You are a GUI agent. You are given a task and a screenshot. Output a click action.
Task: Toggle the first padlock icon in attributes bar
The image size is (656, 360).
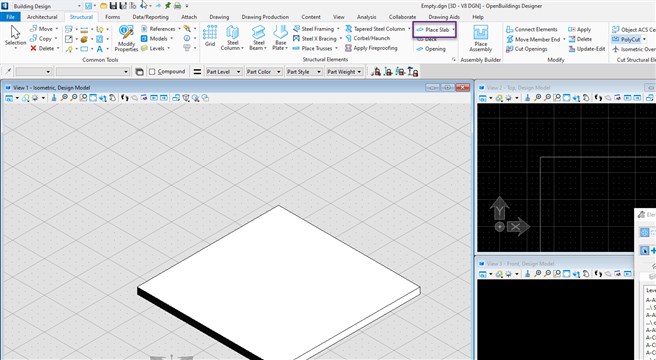click(x=376, y=72)
